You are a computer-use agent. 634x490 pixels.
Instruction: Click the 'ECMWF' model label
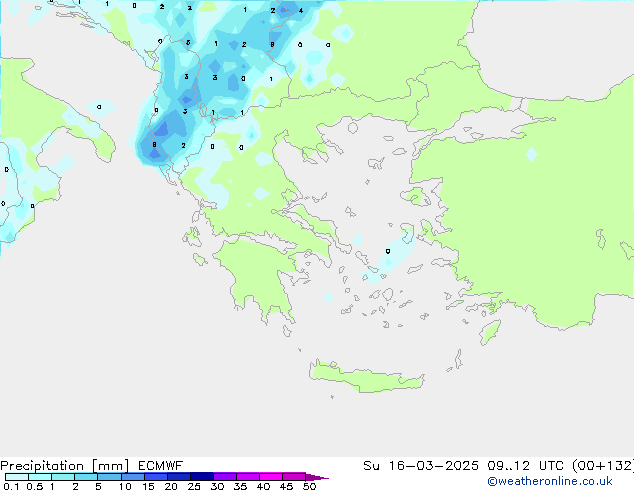tap(161, 466)
